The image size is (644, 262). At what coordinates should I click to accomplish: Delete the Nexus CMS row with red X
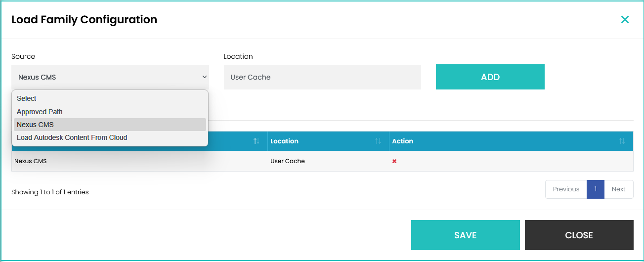(x=394, y=161)
